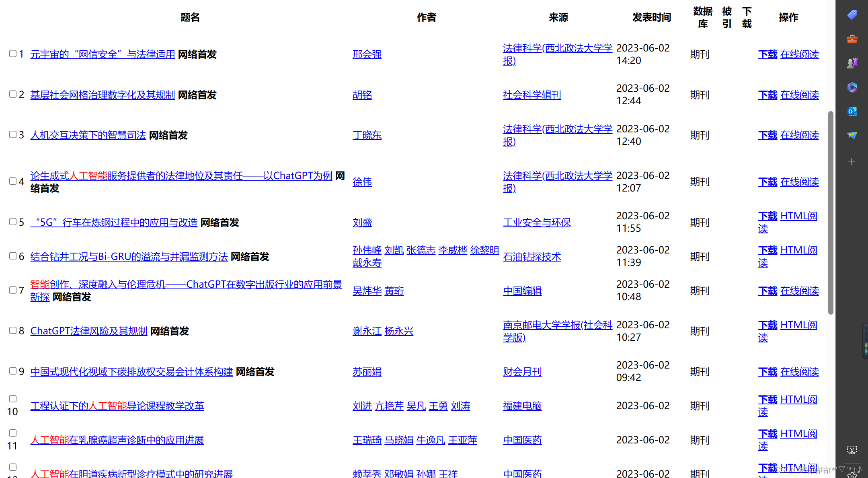This screenshot has width=868, height=478.
Task: Check the checkbox for result 11
Action: pyautogui.click(x=12, y=433)
